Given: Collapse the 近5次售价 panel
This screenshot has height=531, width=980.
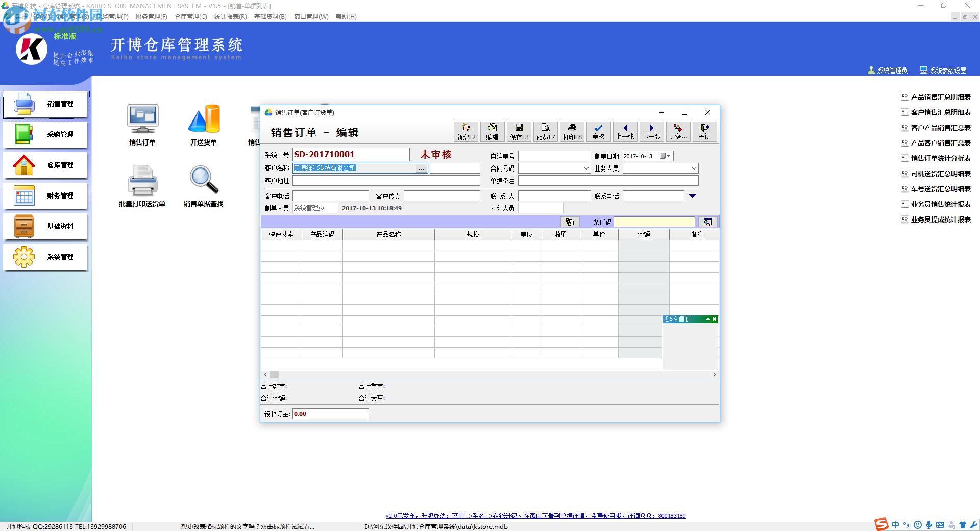Looking at the screenshot, I should point(708,319).
